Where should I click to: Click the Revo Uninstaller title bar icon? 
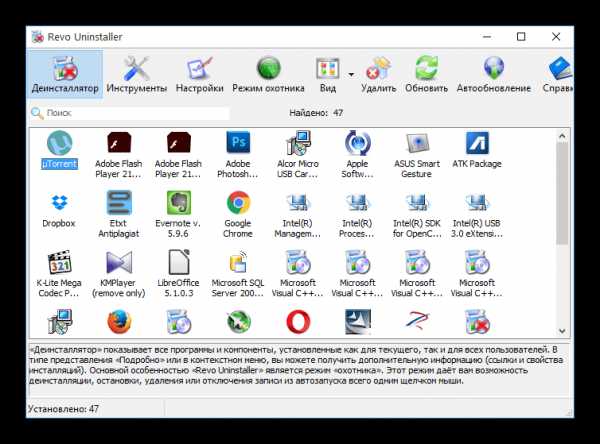(38, 37)
